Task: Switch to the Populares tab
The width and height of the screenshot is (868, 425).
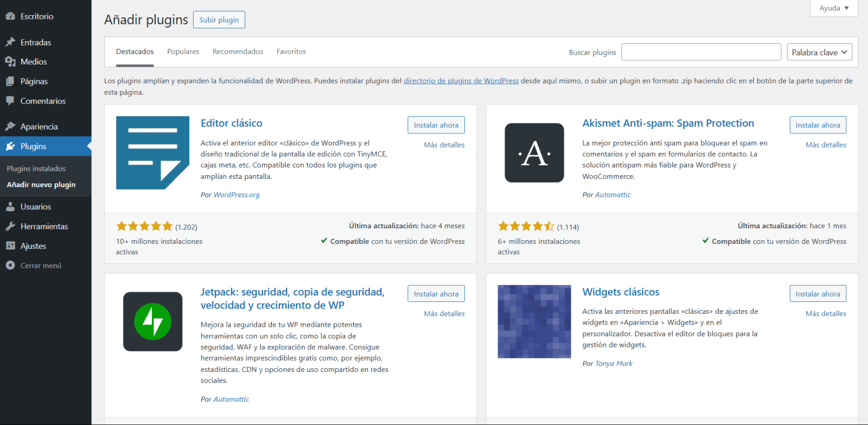Action: 183,51
